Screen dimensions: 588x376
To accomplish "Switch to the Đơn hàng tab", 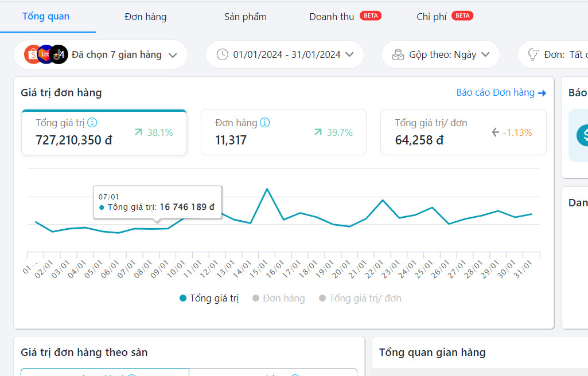I will (x=145, y=17).
